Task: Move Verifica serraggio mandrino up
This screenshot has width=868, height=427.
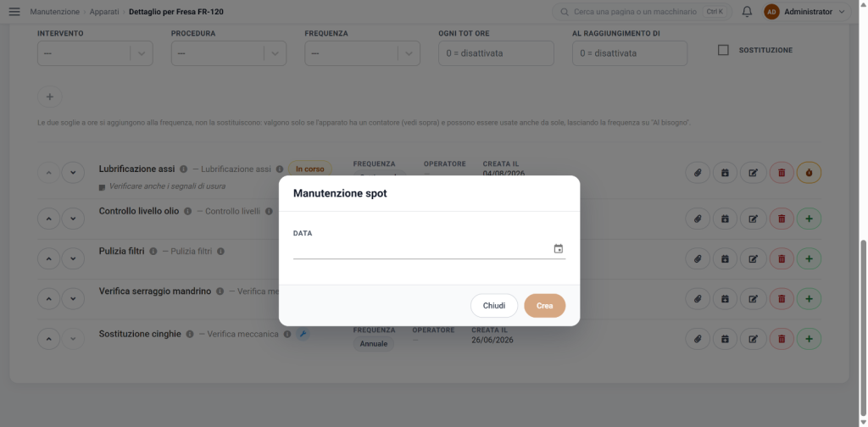Action: pos(48,299)
